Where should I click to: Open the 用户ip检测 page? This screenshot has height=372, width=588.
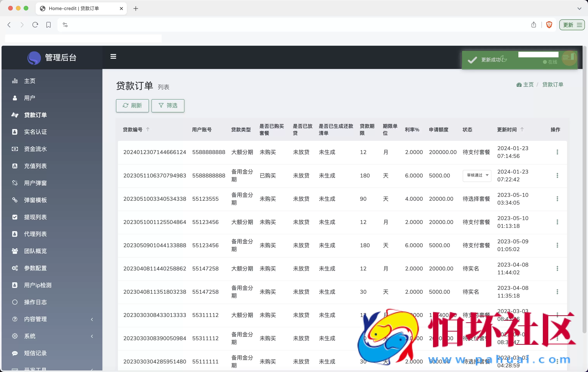tap(38, 285)
